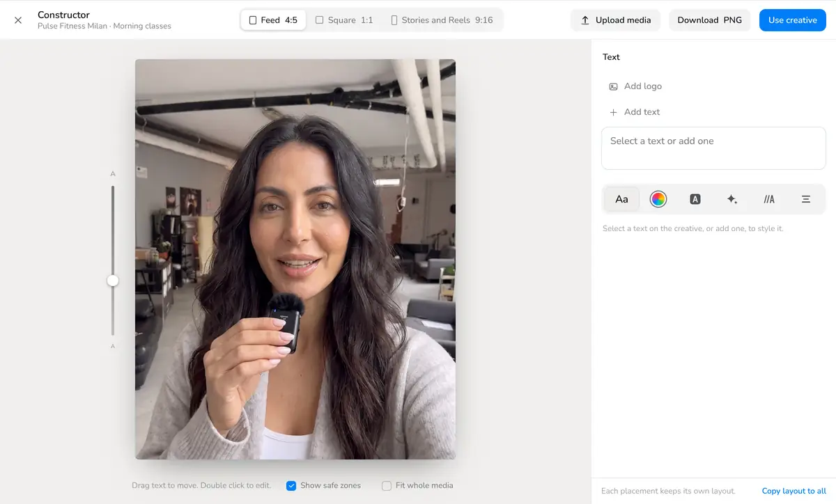Check the Fit whole media checkbox
This screenshot has width=836, height=504.
(x=387, y=486)
